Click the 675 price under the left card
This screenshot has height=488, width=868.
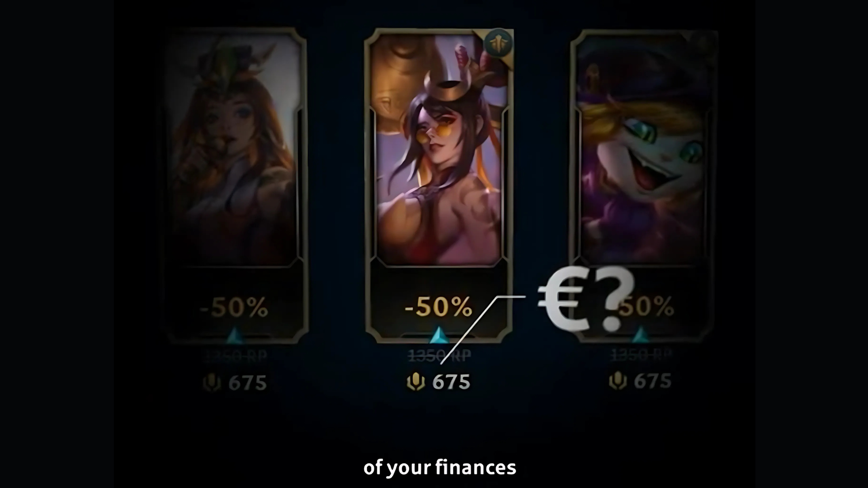[x=247, y=383]
